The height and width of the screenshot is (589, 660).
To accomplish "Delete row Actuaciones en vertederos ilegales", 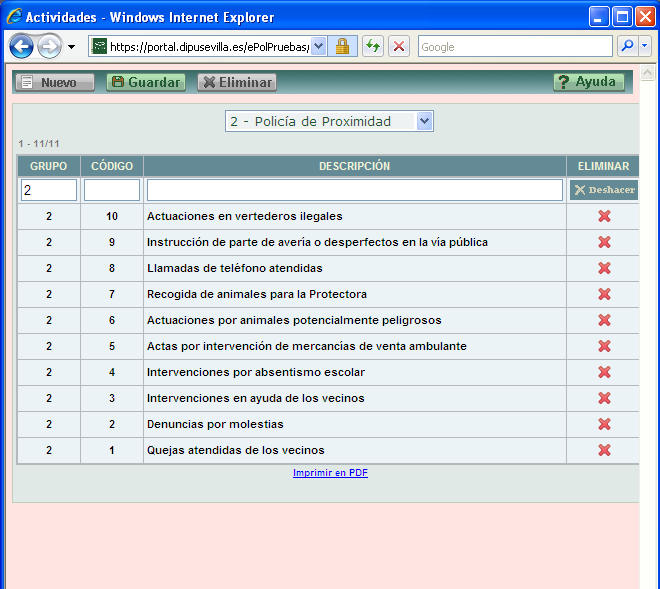I will (x=604, y=216).
